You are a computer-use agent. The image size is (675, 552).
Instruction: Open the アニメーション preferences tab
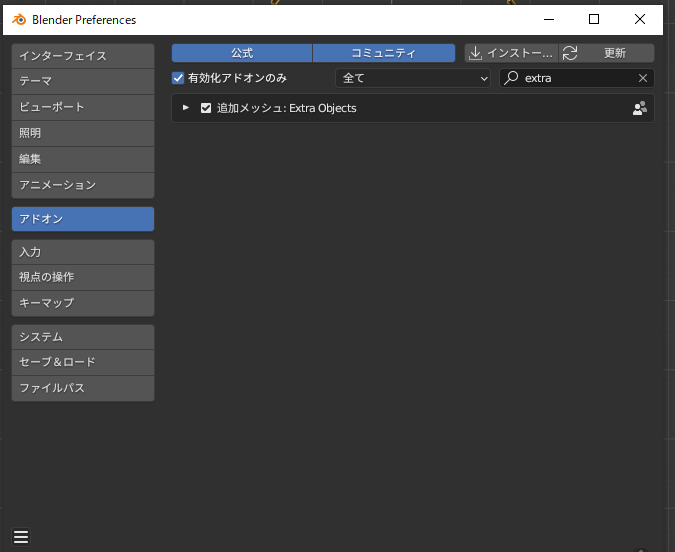[x=83, y=186]
